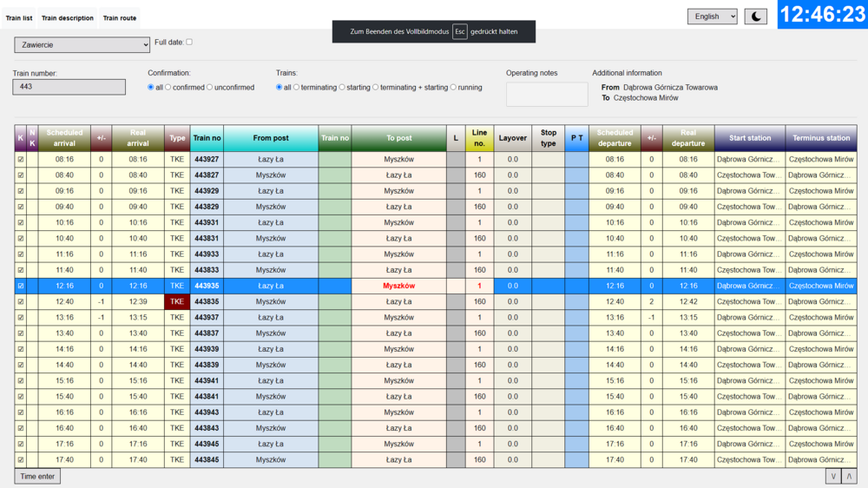This screenshot has height=488, width=868.
Task: Open the Train list tab
Action: click(x=19, y=18)
